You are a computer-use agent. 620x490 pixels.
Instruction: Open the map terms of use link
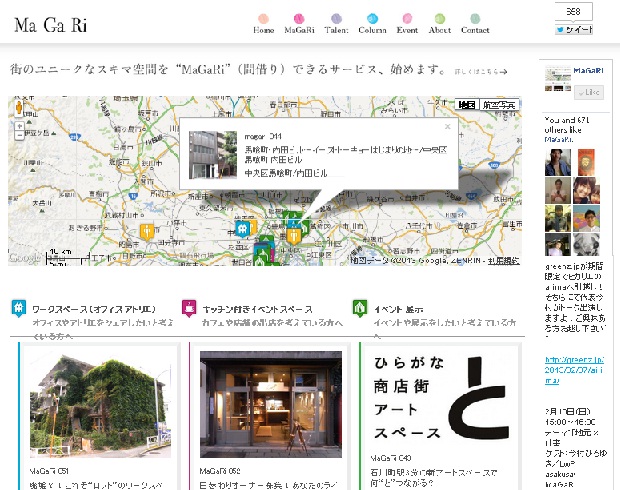pos(503,261)
